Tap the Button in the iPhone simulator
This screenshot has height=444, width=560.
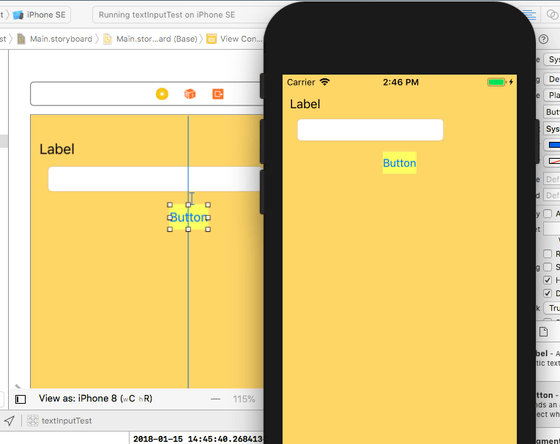(x=400, y=163)
